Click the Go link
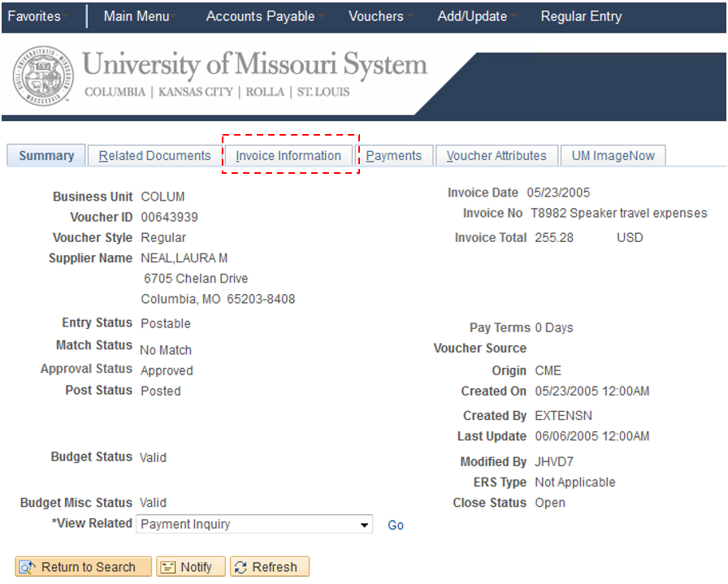728x584 pixels. click(396, 525)
